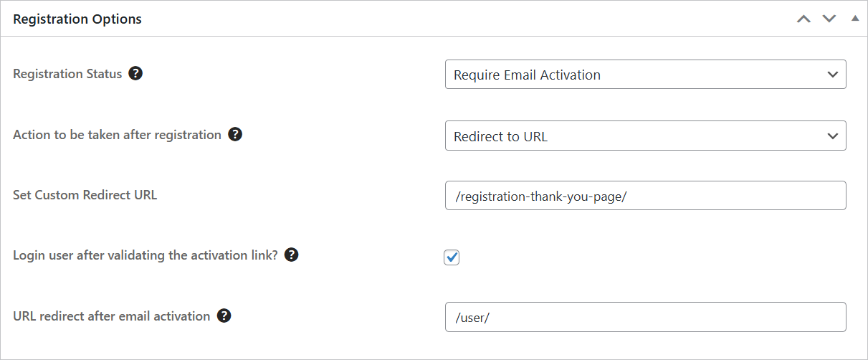Click help icon beside Action after registration

(235, 134)
